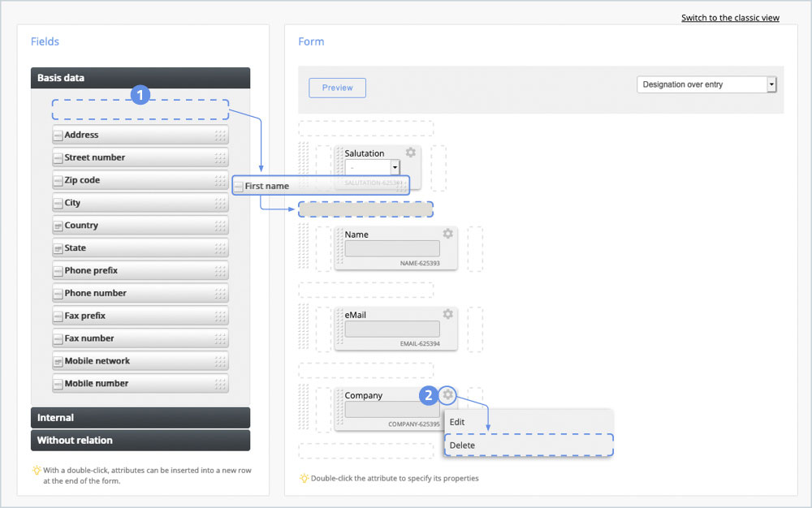This screenshot has height=508, width=812.
Task: Expand the Internal fields section
Action: tap(140, 418)
